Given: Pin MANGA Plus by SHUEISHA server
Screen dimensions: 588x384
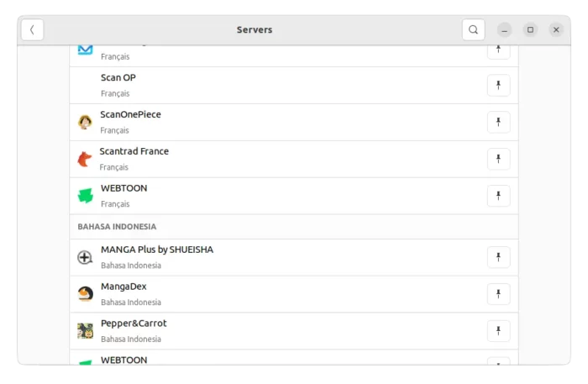Looking at the screenshot, I should click(x=498, y=257).
